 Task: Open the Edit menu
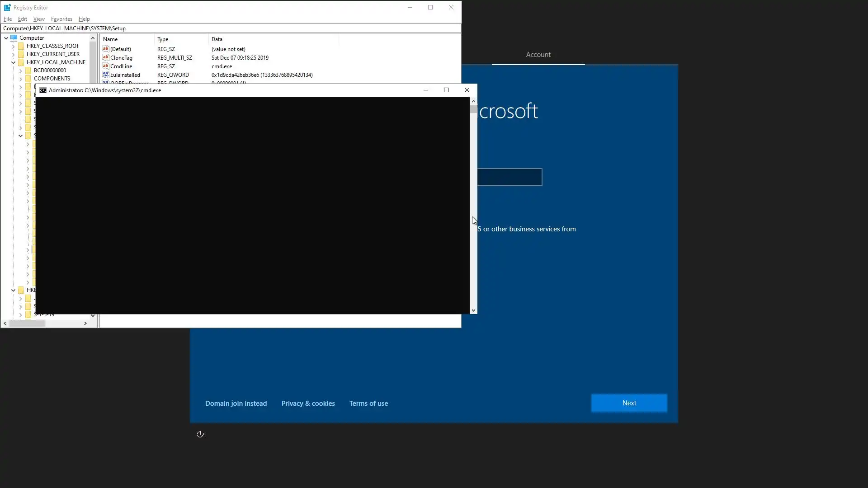[x=22, y=19]
